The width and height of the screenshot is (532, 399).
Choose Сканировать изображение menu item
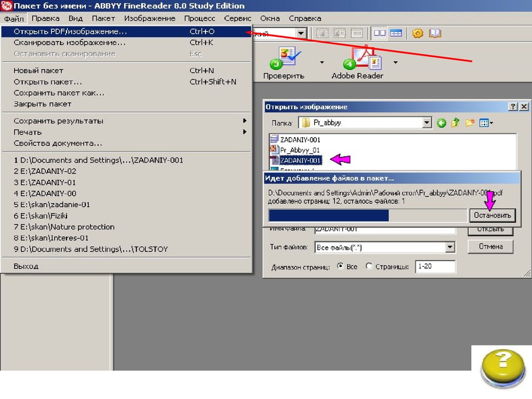click(x=126, y=43)
